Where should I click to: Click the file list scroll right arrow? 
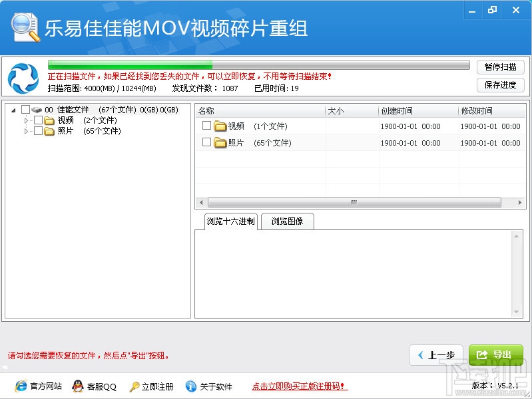pos(520,203)
